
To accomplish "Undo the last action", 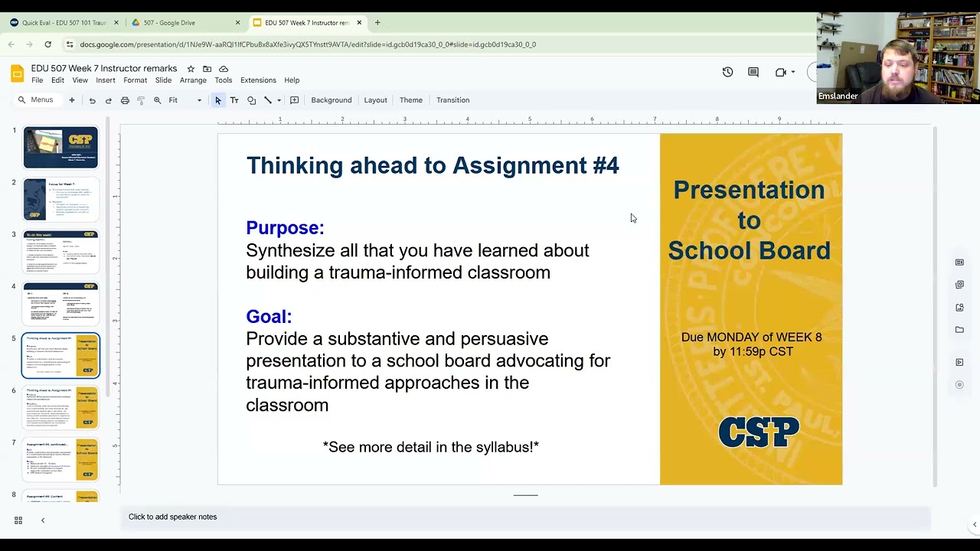I will click(92, 100).
